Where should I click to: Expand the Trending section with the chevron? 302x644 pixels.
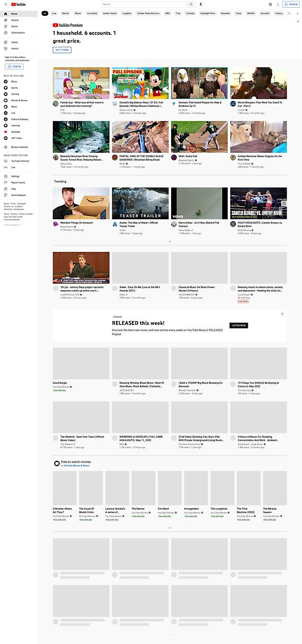[x=170, y=241]
